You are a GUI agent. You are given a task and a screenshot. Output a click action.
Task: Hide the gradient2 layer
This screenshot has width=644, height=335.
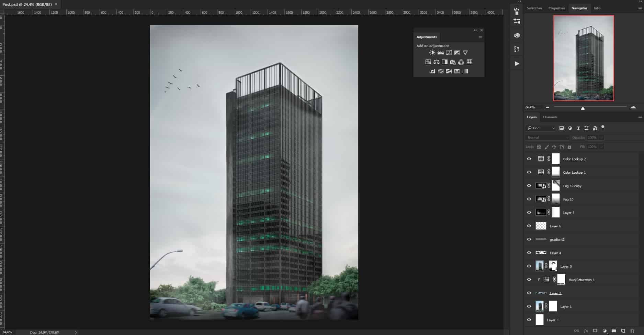click(529, 239)
